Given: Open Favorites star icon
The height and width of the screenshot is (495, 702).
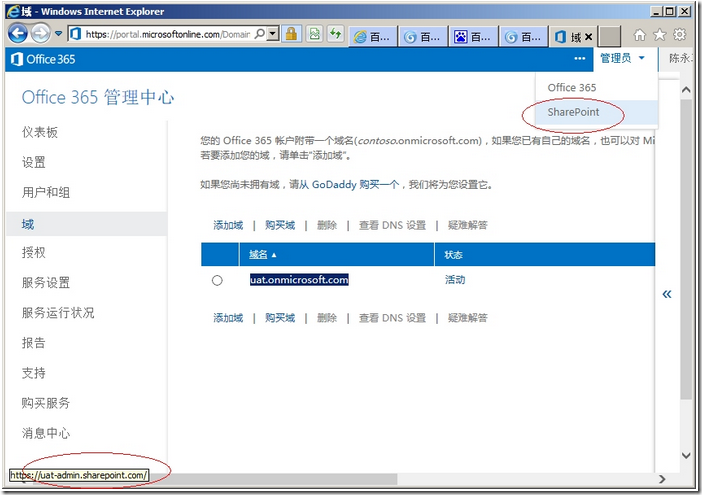Looking at the screenshot, I should click(x=659, y=34).
